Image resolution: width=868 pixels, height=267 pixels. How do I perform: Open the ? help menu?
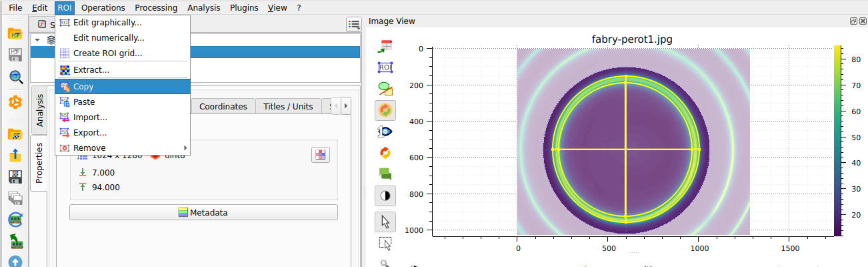(299, 8)
